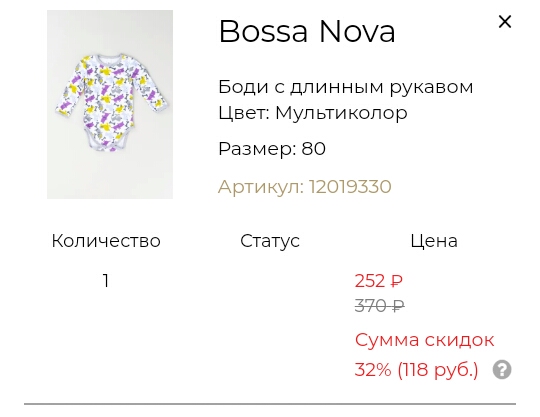The height and width of the screenshot is (417, 540).
Task: Click the ruble sign beside 252
Action: [396, 281]
